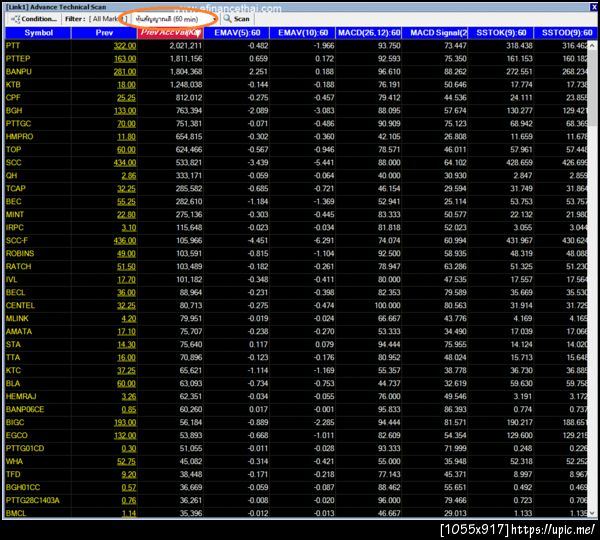Select the SCC-F symbol
This screenshot has height=540, width=600.
tap(16, 241)
